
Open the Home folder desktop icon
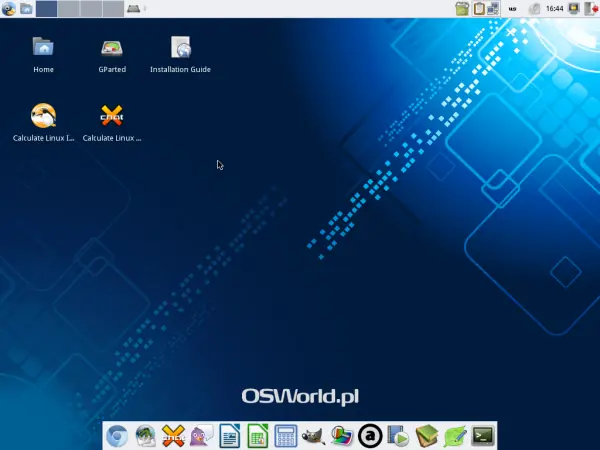click(43, 54)
